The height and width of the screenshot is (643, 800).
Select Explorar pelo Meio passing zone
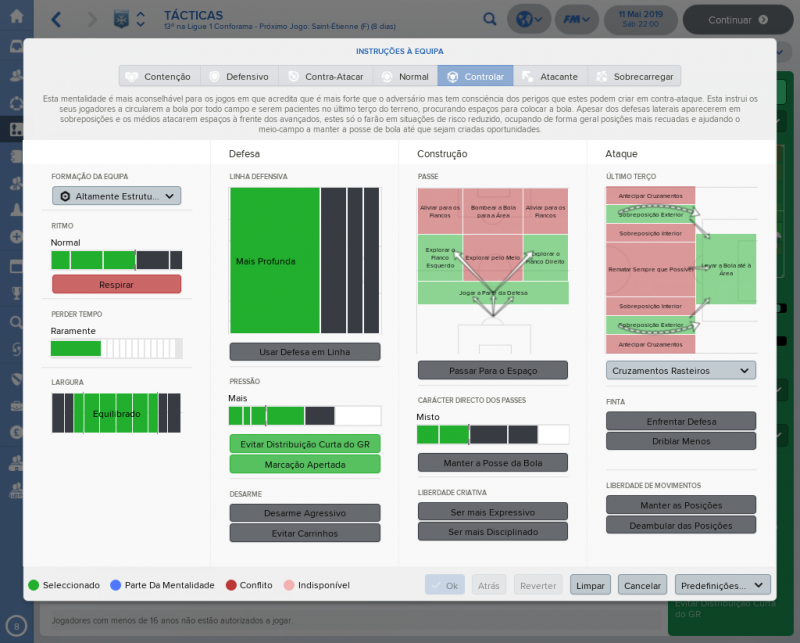491,257
